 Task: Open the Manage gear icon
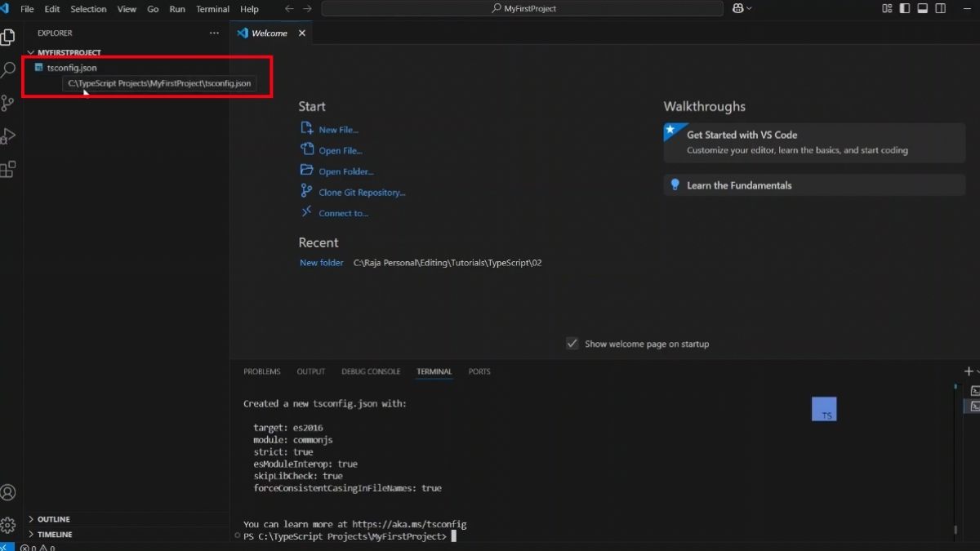(x=8, y=523)
